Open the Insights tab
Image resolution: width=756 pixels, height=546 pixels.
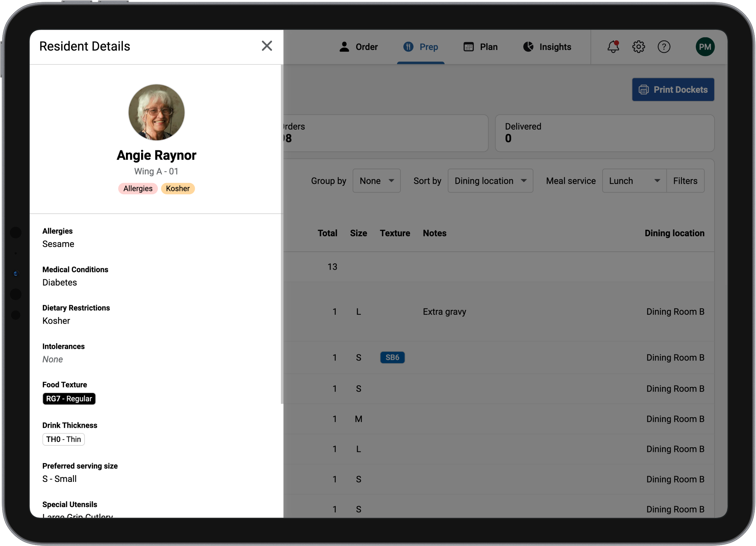(x=554, y=47)
